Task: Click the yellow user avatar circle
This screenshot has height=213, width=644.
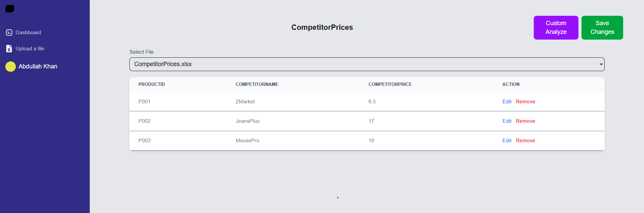Action: [x=10, y=66]
